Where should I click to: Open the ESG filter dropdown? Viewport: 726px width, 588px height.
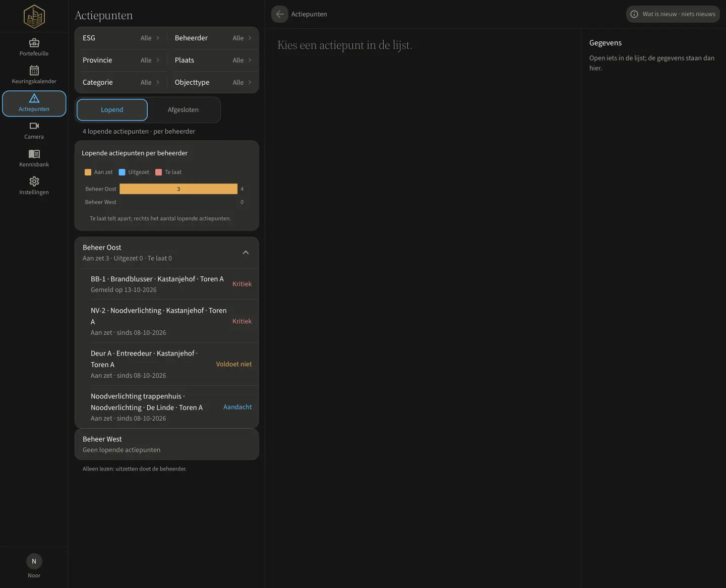(x=121, y=38)
